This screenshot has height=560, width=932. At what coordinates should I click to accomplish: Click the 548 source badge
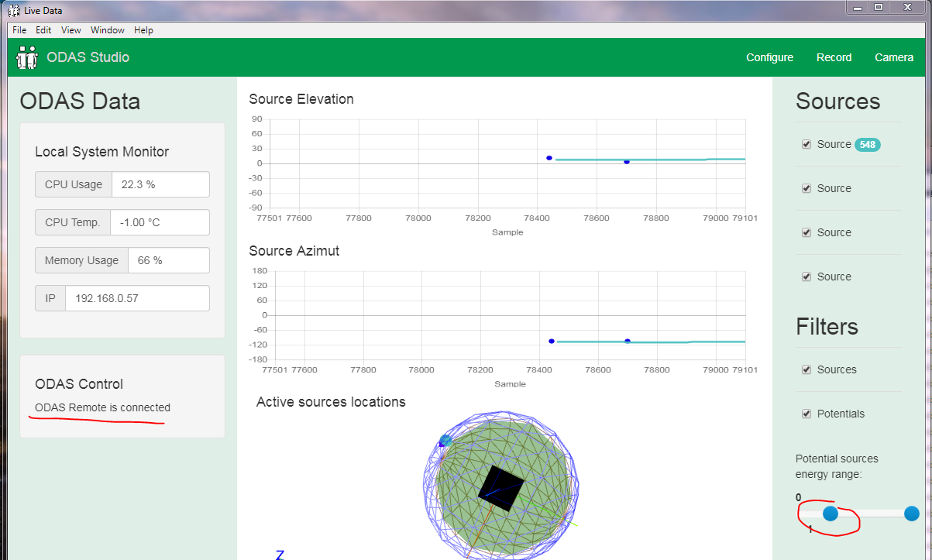coord(868,145)
